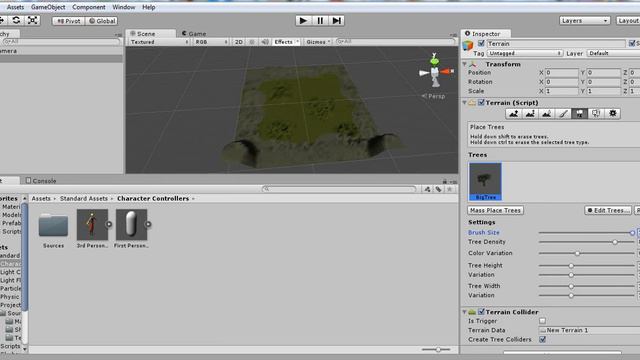The height and width of the screenshot is (360, 640).
Task: Select the Raise/Lower Terrain tool
Action: (513, 114)
